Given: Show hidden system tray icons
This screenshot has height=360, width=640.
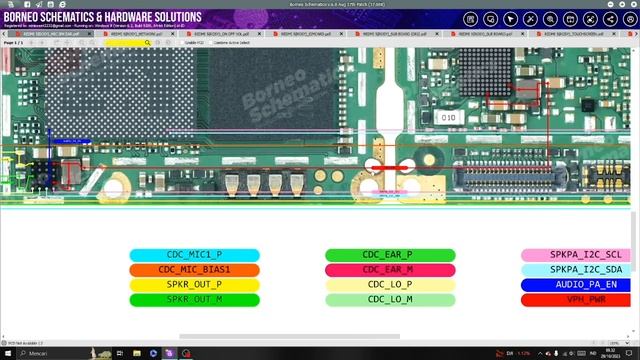Looking at the screenshot, I should click(x=540, y=353).
